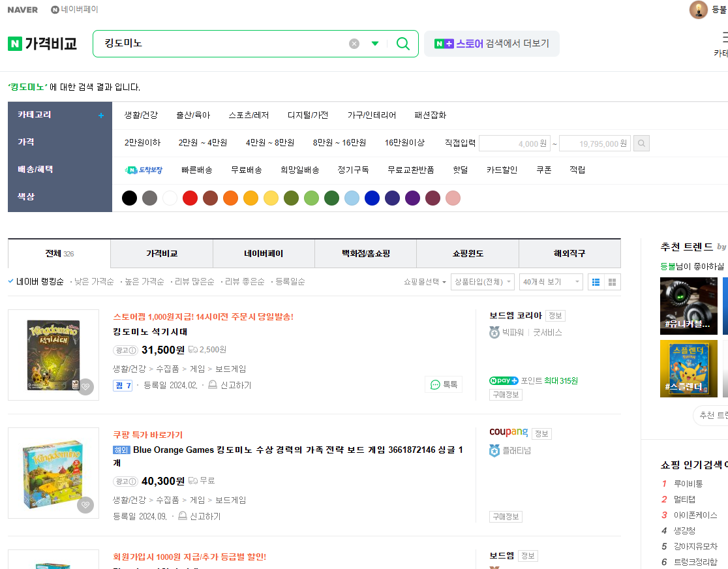Viewport: 728px width, 569px height.
Task: Open the 킹도미노 석기시대 product title
Action: tap(151, 331)
